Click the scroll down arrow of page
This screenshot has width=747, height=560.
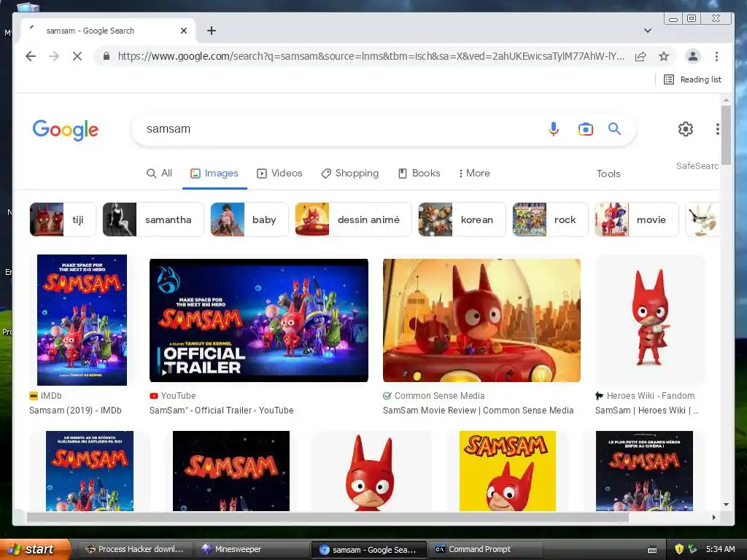click(x=726, y=505)
